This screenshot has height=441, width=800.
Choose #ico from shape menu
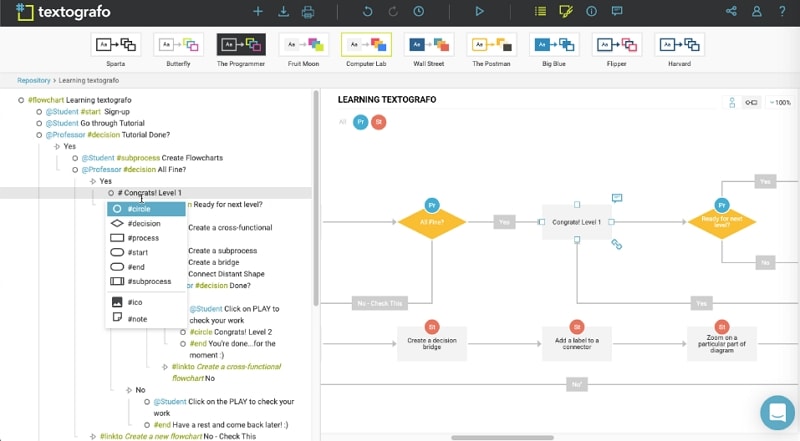(146, 302)
